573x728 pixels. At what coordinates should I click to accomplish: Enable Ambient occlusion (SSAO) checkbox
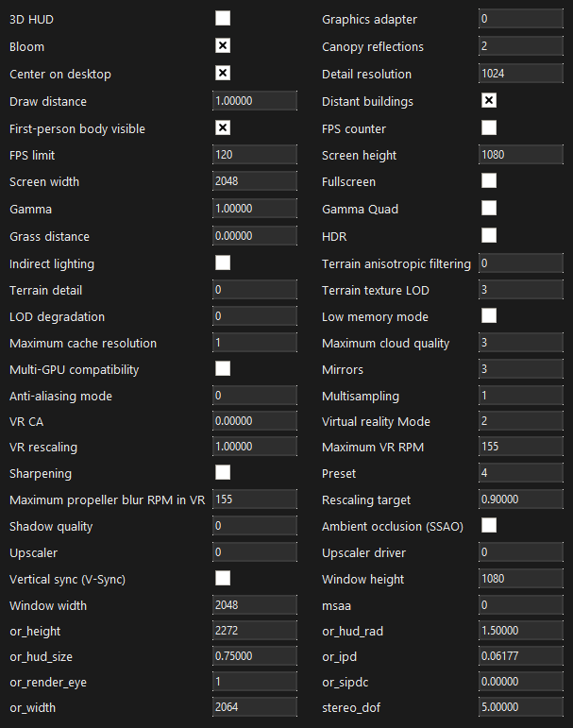[489, 526]
